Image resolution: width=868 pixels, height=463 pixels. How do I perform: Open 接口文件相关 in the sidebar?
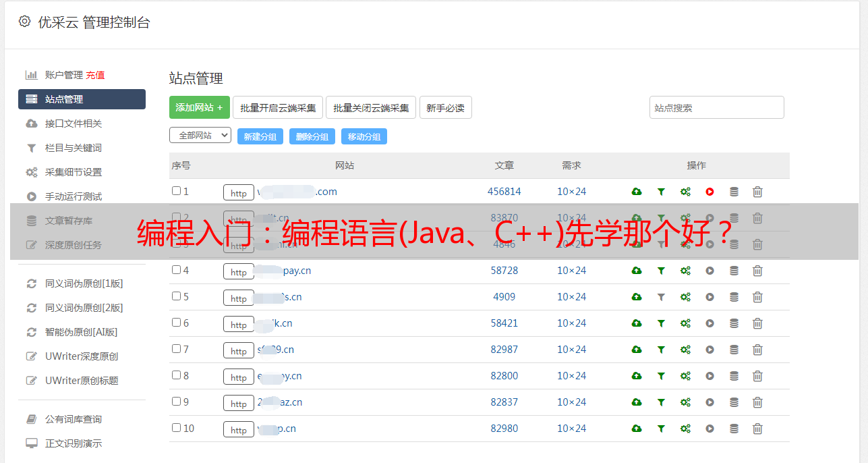pos(74,124)
